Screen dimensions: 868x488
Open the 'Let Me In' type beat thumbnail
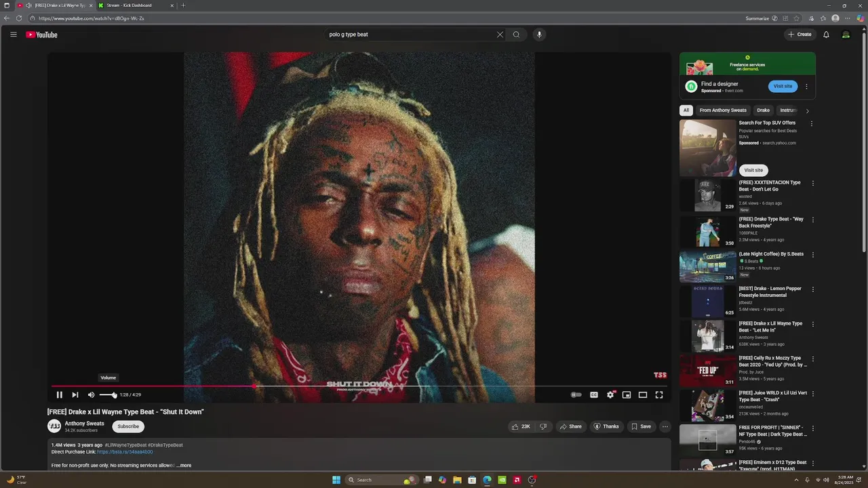708,335
